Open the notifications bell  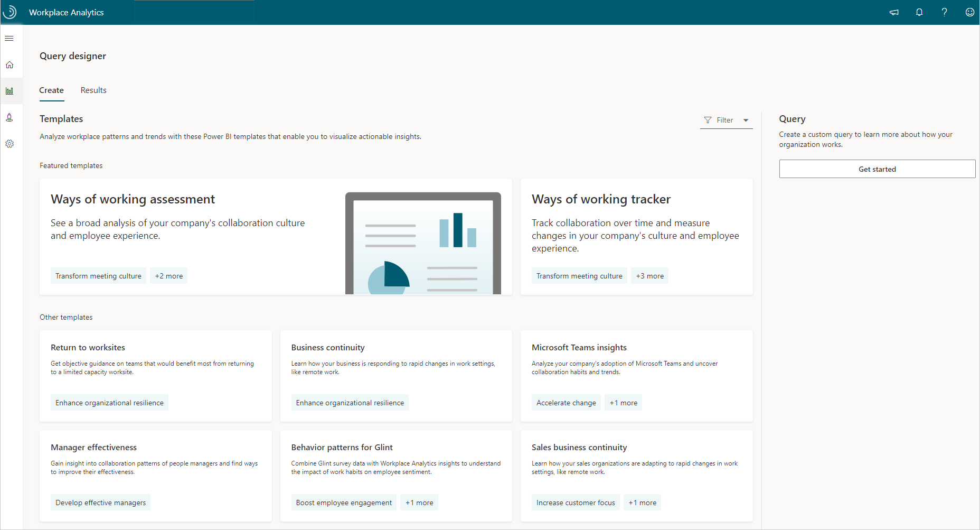tap(919, 12)
